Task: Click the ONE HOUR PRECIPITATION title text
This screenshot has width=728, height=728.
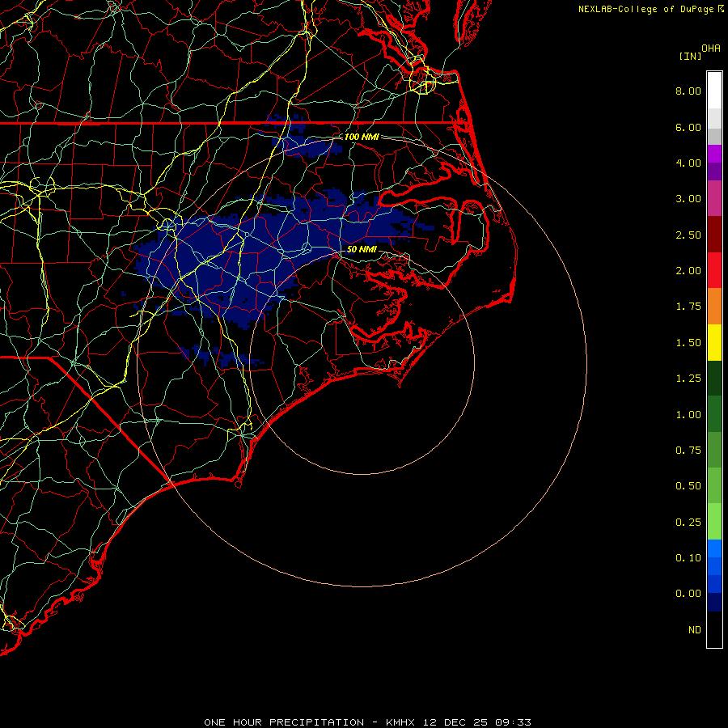Action: coord(284,722)
